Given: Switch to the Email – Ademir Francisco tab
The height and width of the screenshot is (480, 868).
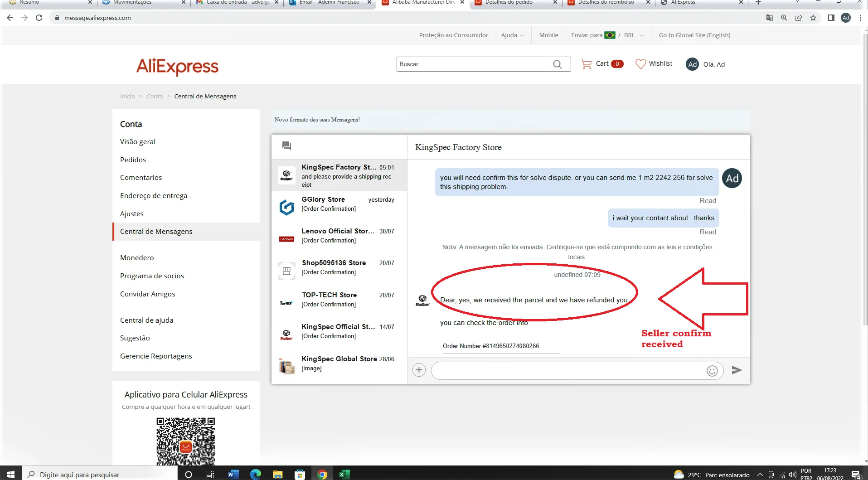Looking at the screenshot, I should tap(330, 3).
